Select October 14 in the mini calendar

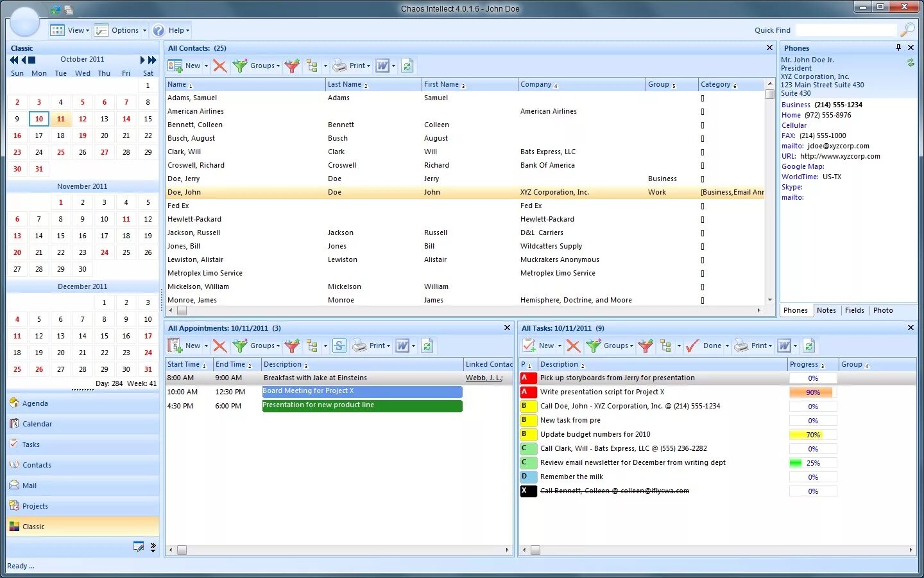126,119
